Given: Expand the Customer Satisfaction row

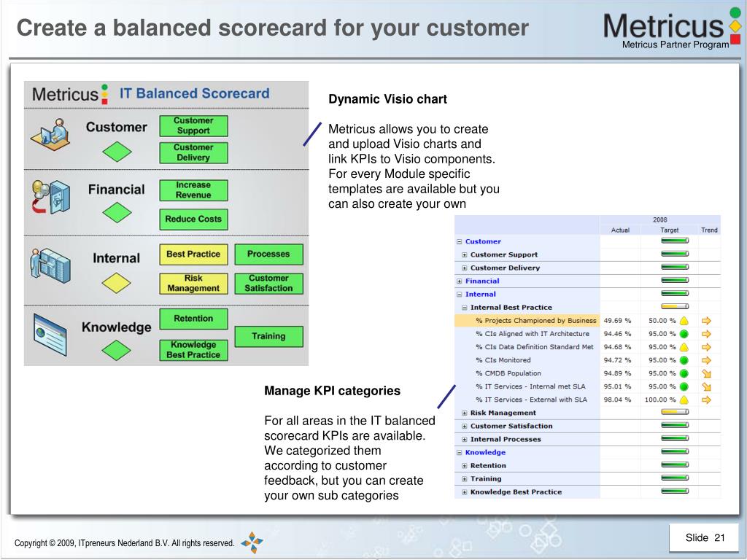Looking at the screenshot, I should 465,426.
